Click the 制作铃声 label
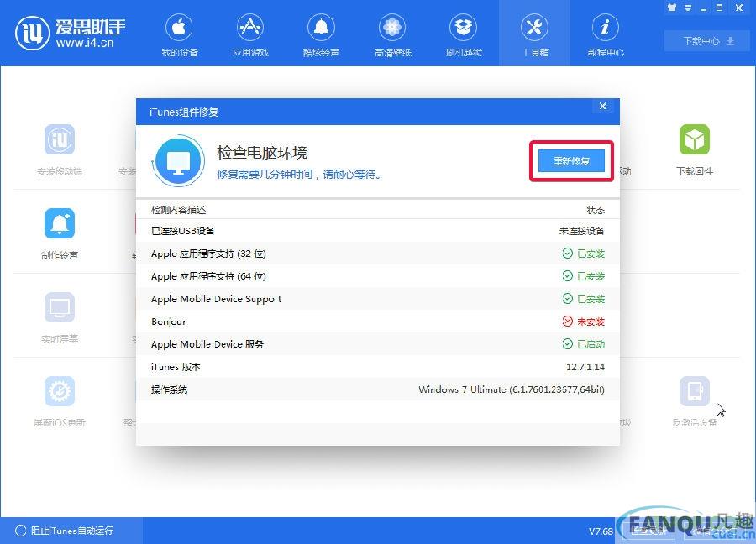 point(60,255)
